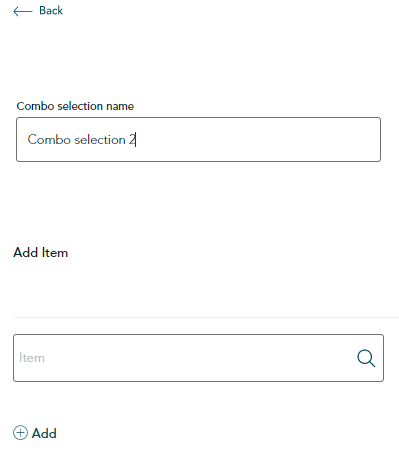Click inside the Item search box
The image size is (399, 452).
[x=198, y=358]
